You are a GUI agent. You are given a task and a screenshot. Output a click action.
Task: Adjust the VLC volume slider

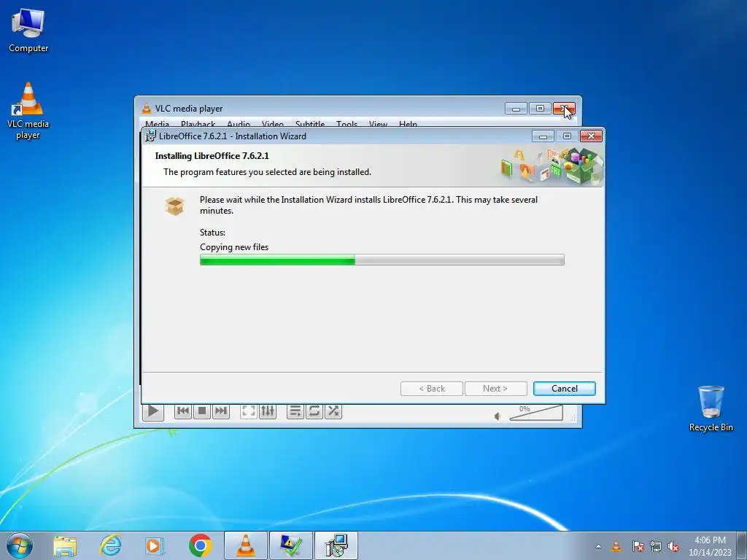tap(536, 413)
